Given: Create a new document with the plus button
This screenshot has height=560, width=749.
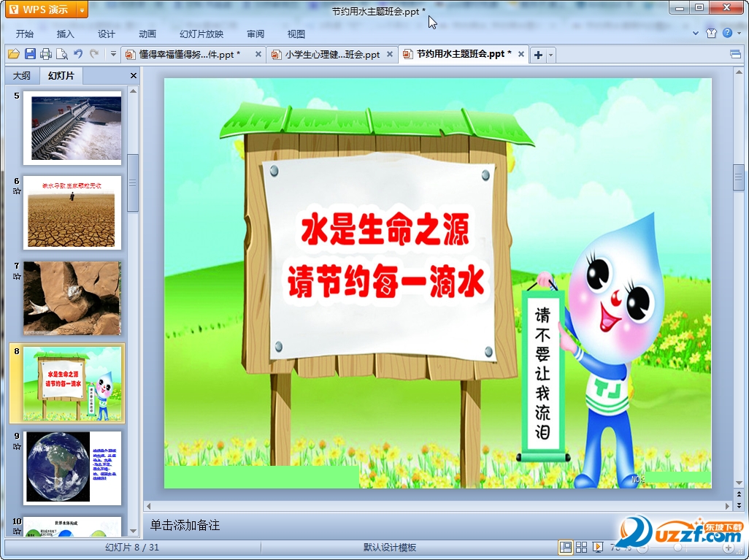Looking at the screenshot, I should coord(538,55).
